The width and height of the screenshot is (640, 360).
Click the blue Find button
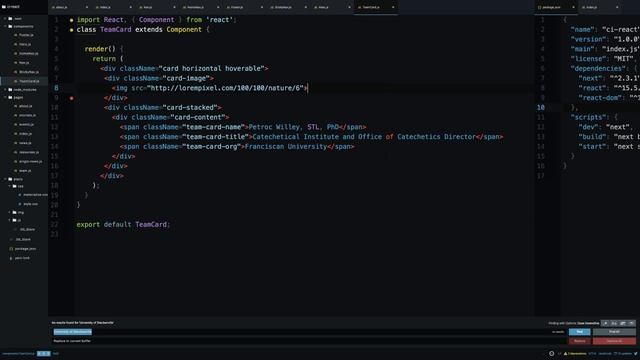pyautogui.click(x=579, y=332)
